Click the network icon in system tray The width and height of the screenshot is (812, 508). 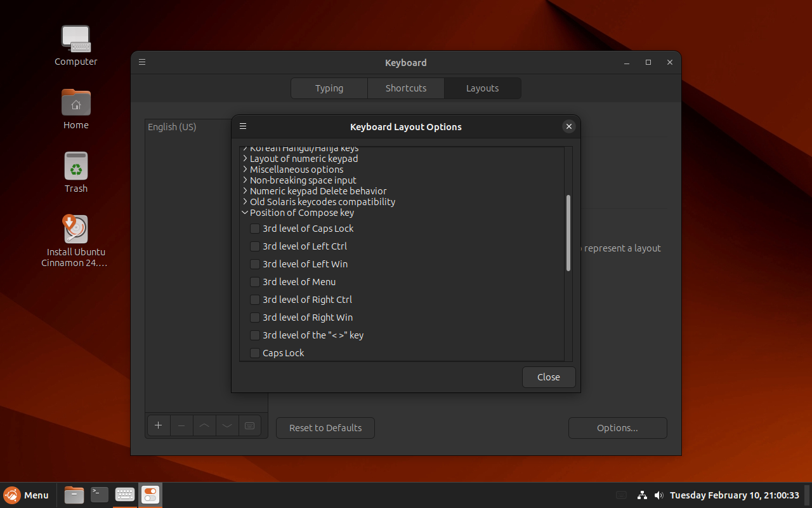[x=642, y=495]
